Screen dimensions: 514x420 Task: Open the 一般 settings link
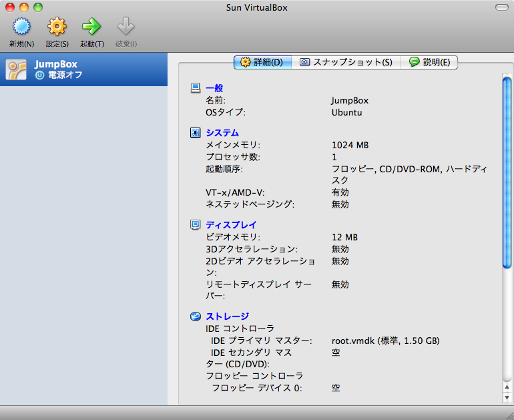(214, 88)
